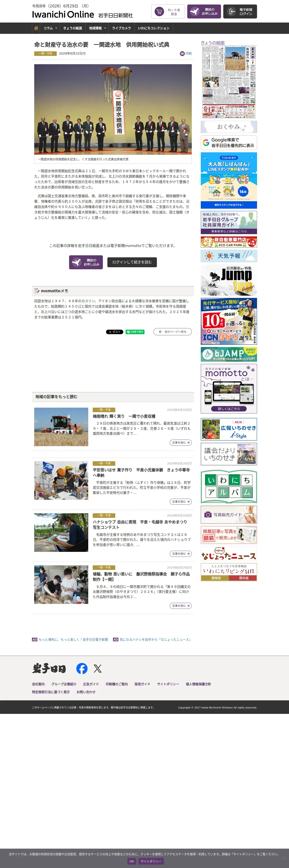Open the きょうの紙面 menu item
289x868 pixels.
73,28
